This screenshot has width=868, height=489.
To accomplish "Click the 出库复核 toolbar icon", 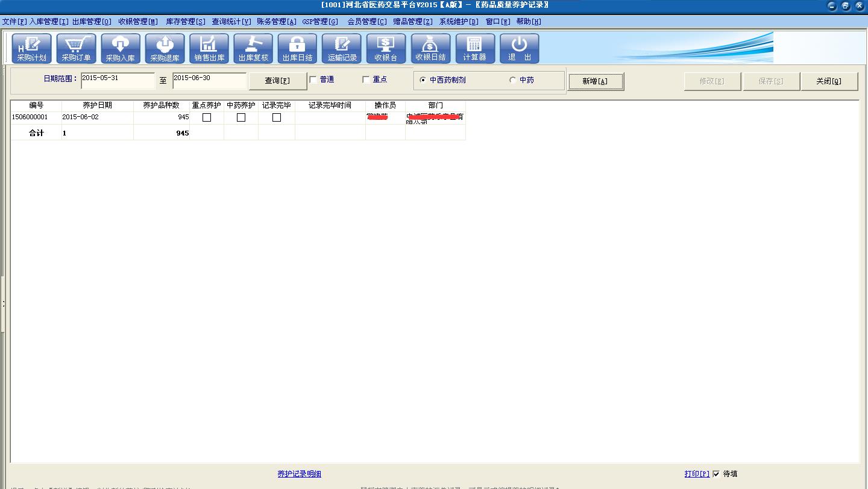I will 253,49.
